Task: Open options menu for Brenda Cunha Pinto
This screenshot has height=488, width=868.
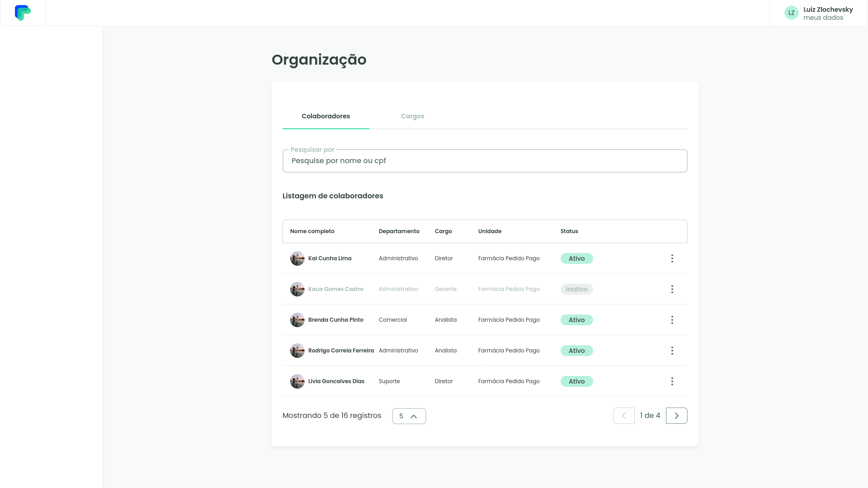Action: point(672,320)
